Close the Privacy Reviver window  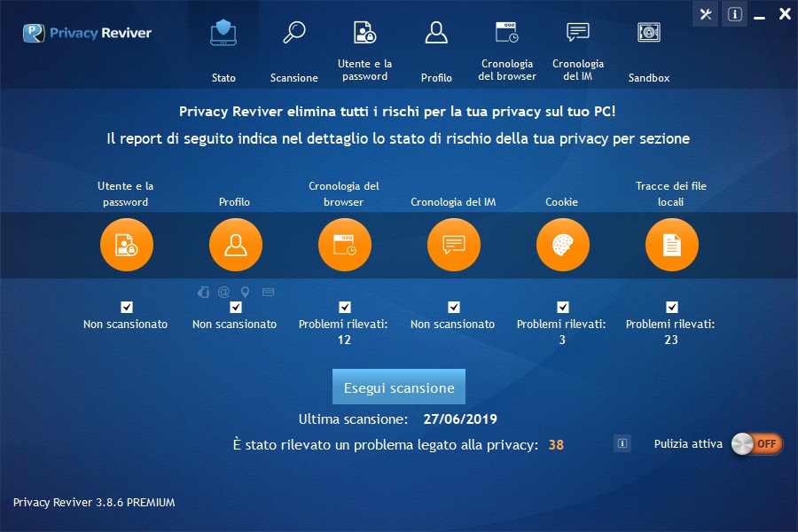pos(785,14)
